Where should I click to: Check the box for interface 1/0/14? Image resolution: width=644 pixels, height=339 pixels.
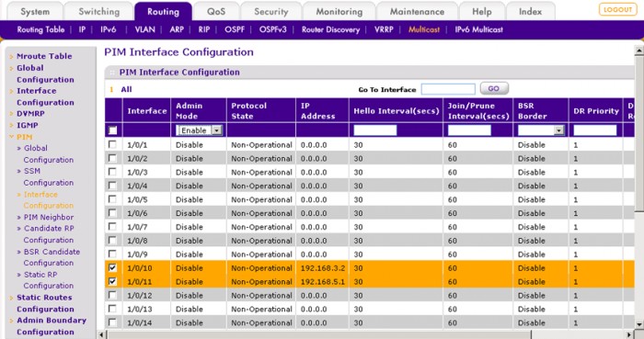coord(112,322)
